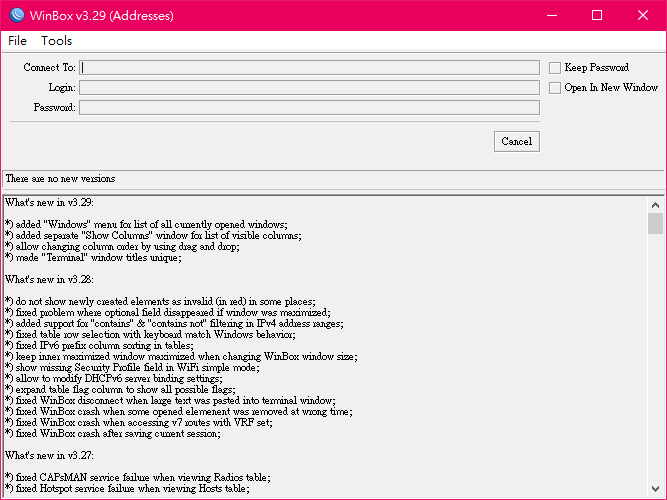Click the "What's new in v3.29:" heading

point(49,203)
